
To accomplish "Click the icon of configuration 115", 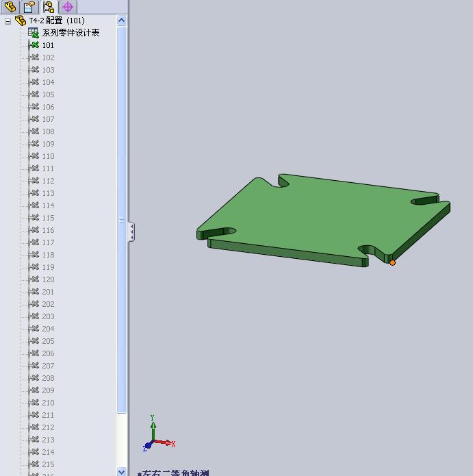I will (x=34, y=218).
